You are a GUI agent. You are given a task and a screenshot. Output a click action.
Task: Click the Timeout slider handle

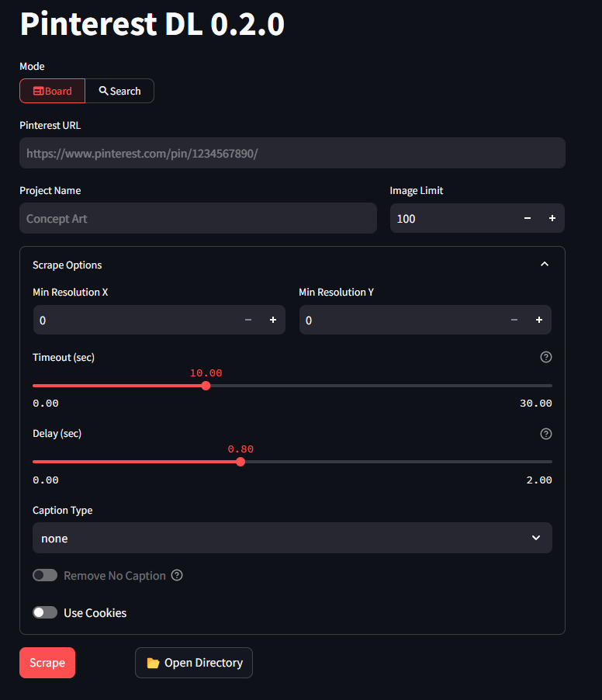[x=206, y=386]
